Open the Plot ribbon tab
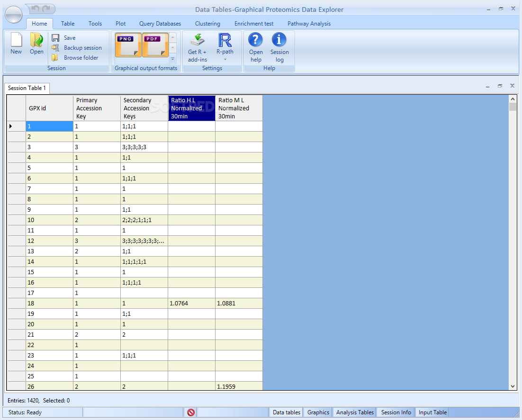Screen dimensions: 522x420 [120, 24]
